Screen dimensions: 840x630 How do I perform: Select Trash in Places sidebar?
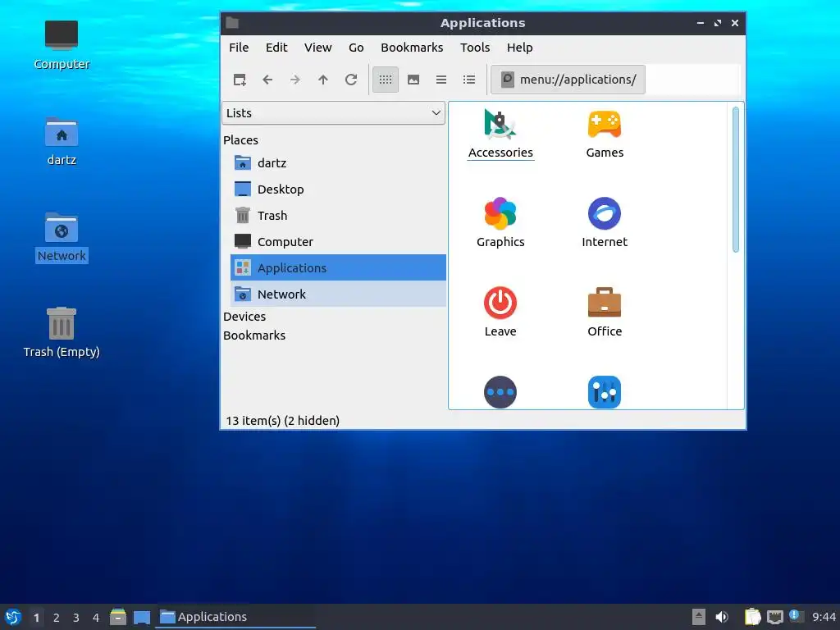(338, 216)
